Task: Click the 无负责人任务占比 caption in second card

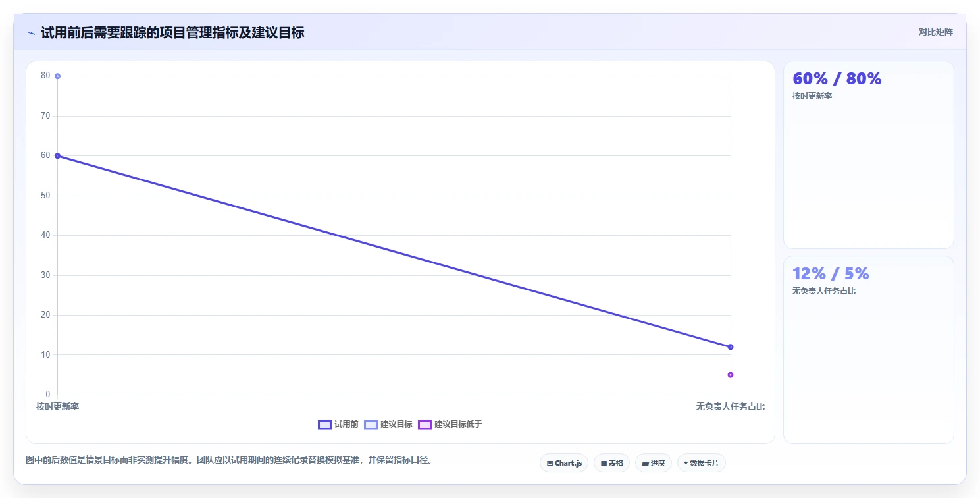Action: pos(824,291)
